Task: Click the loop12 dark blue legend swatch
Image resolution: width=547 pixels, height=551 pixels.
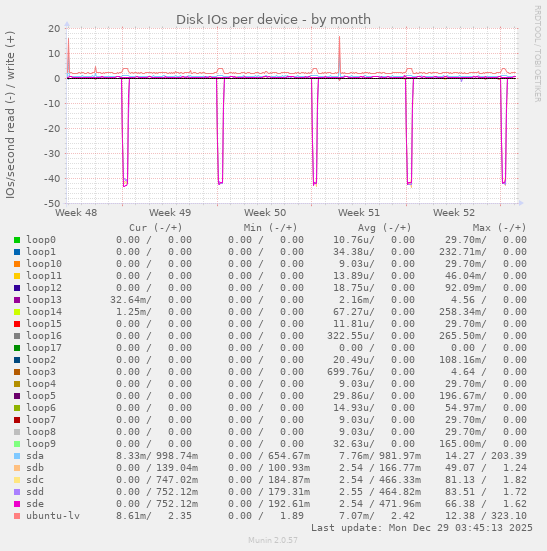Action: [x=17, y=288]
